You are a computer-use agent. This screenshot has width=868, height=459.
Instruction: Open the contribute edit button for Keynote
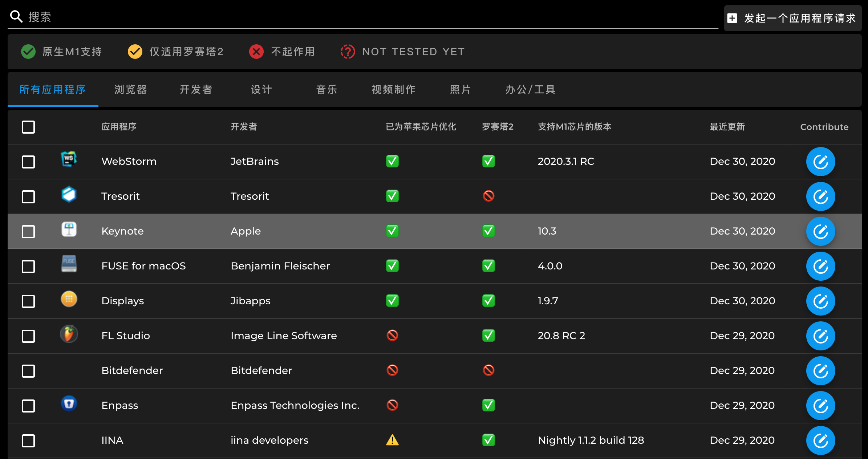coord(820,231)
